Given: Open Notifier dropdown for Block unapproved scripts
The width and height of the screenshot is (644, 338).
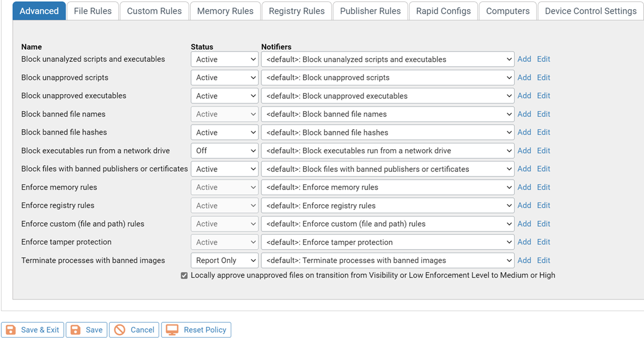Looking at the screenshot, I should [x=386, y=77].
